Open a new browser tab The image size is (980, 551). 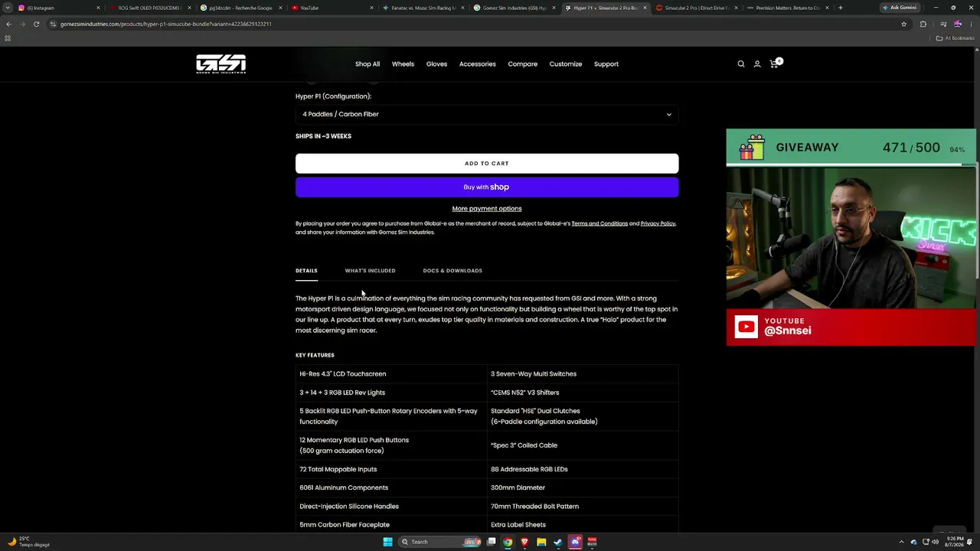click(x=841, y=8)
